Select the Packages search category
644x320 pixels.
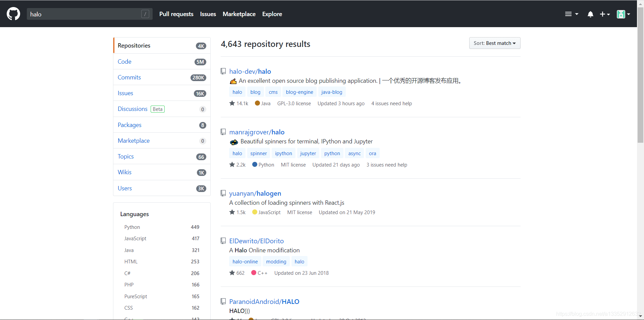point(162,125)
